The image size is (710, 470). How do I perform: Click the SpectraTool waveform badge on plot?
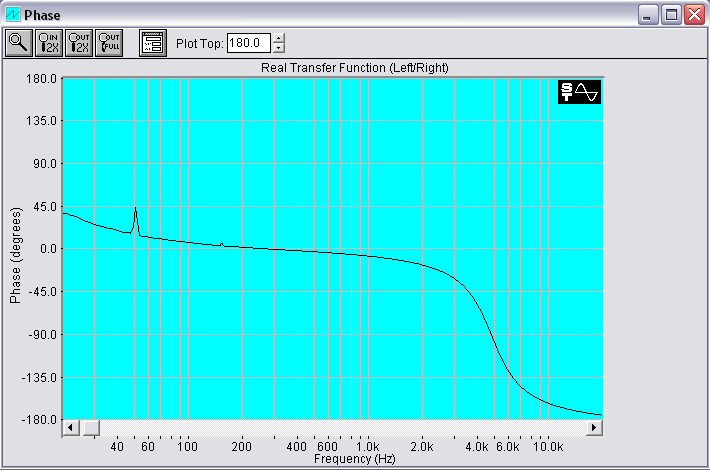pos(580,92)
